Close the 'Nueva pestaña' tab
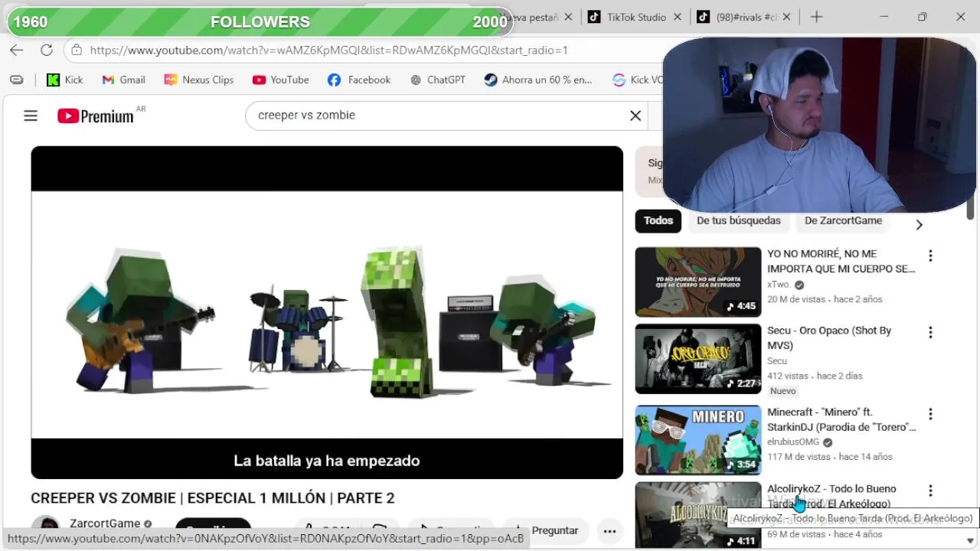This screenshot has height=551, width=980. pyautogui.click(x=568, y=17)
